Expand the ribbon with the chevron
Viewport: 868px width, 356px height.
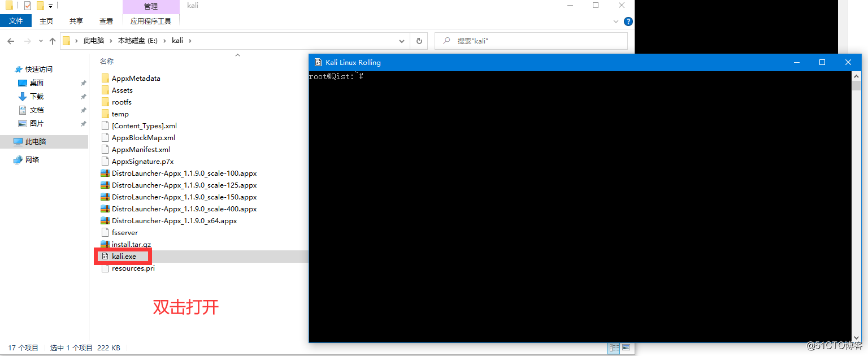click(616, 21)
